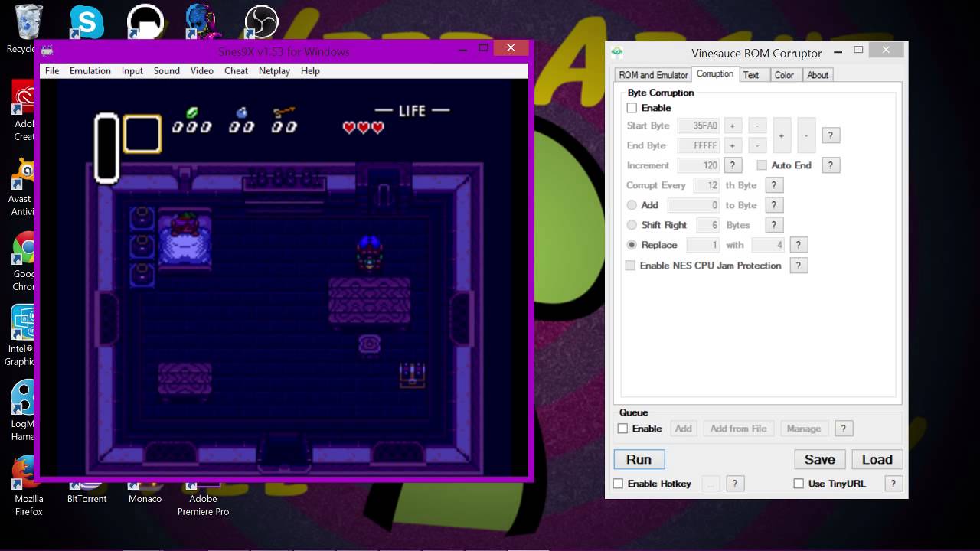Open help for NES CPU Jam Protection

pos(799,266)
